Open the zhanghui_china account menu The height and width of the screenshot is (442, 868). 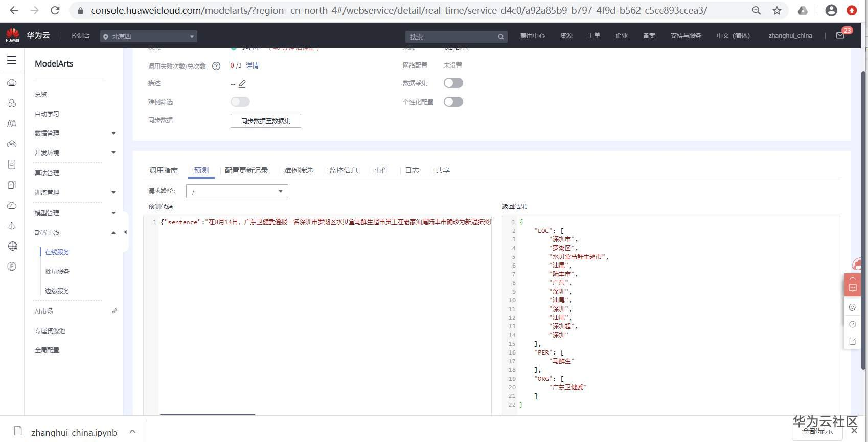(790, 36)
